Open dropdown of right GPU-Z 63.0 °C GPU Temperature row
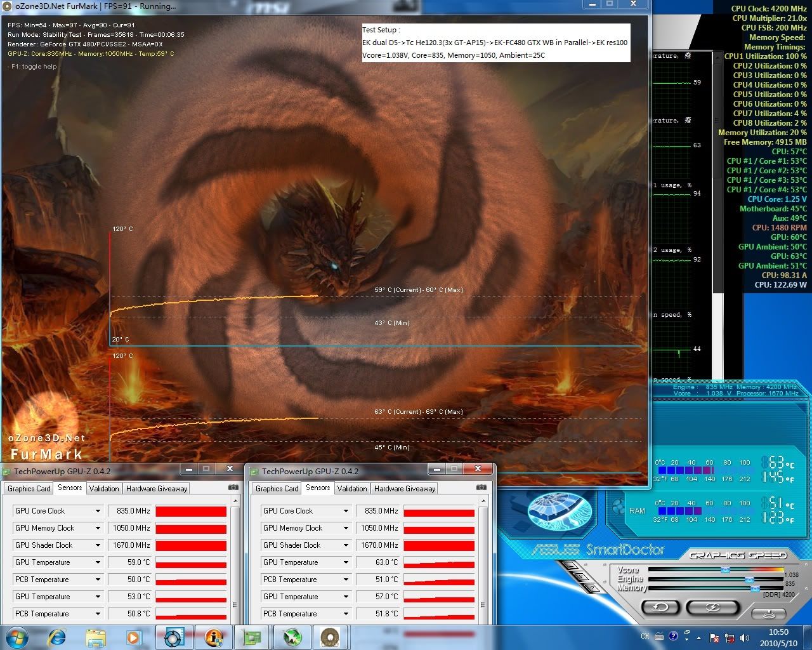This screenshot has width=812, height=650. [x=346, y=562]
